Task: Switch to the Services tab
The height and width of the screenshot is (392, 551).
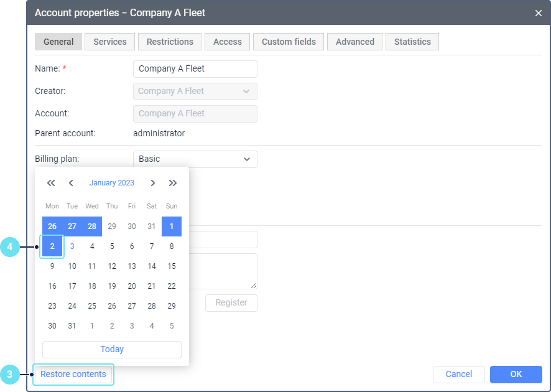Action: point(110,42)
